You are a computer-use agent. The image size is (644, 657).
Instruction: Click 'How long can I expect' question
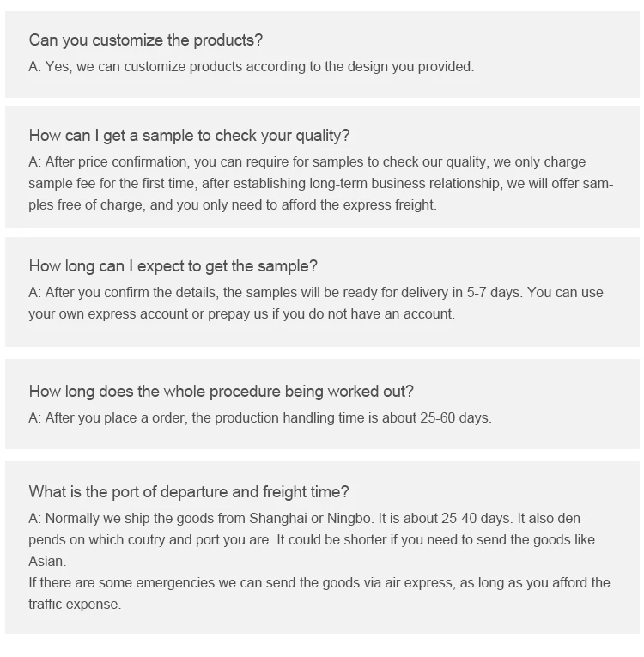pos(173,266)
